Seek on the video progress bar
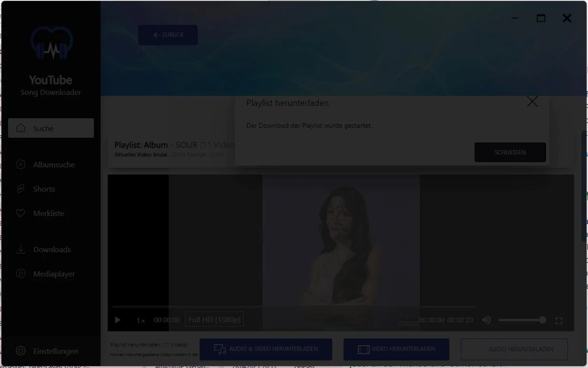Screen dimensions: 588x368 click(294, 307)
